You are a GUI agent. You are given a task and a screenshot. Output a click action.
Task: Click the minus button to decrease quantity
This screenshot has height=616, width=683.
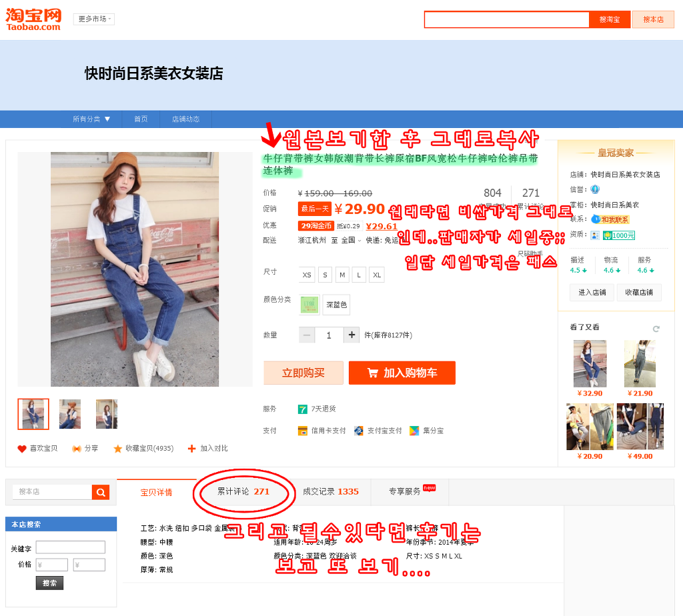pos(307,335)
